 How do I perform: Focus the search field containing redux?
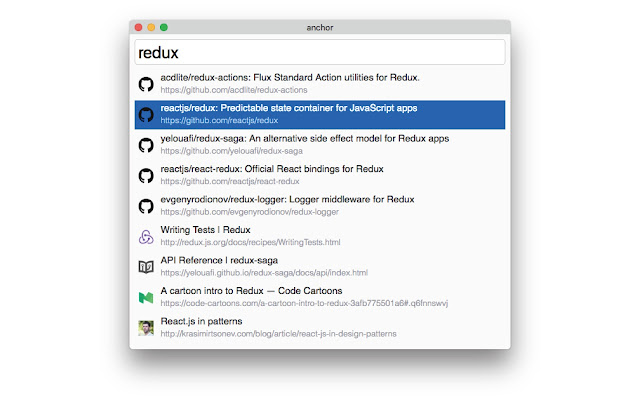(320, 52)
